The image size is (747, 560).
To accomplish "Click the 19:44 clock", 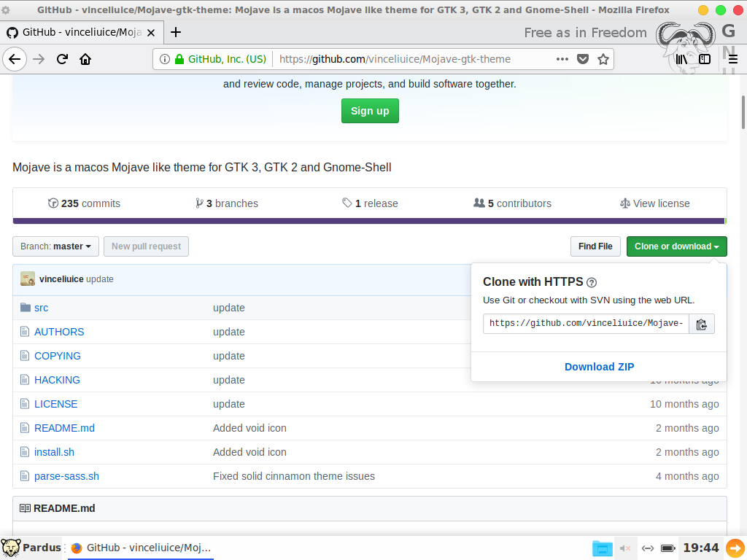I will point(701,548).
